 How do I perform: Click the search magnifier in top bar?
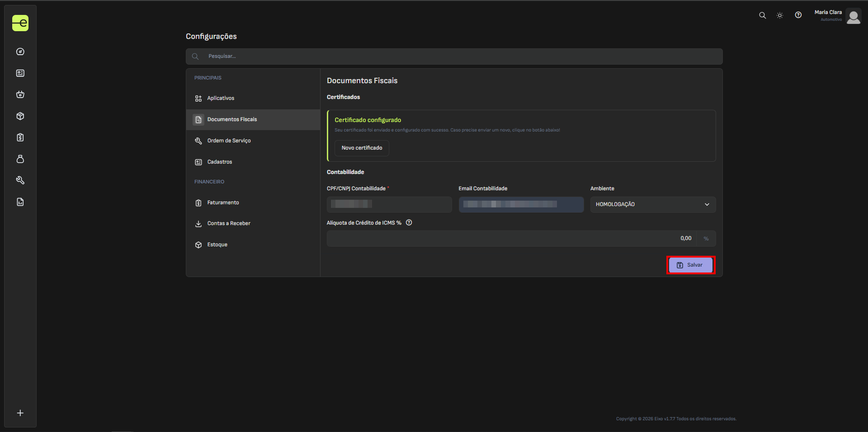coord(762,15)
